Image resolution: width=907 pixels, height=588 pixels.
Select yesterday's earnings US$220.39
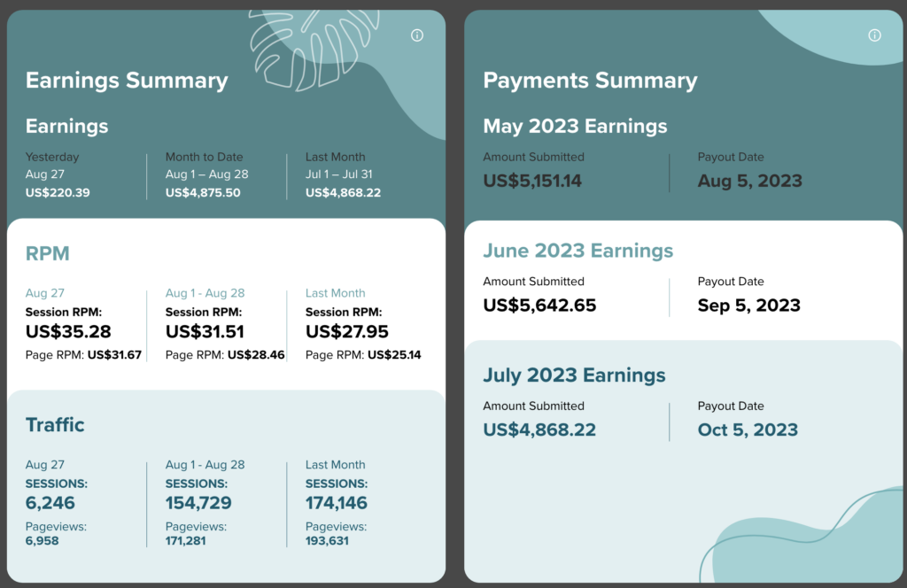click(x=58, y=192)
